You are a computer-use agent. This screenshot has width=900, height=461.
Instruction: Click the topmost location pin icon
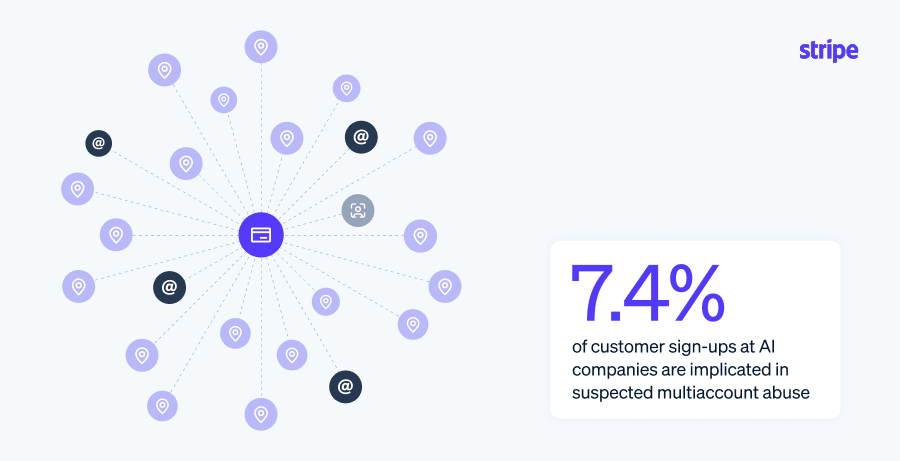click(261, 46)
